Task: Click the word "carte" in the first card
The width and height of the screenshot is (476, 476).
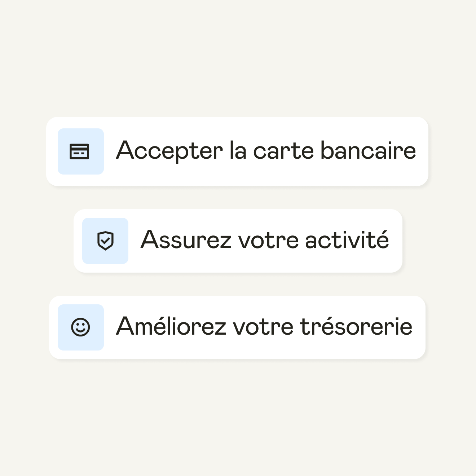Action: (283, 151)
